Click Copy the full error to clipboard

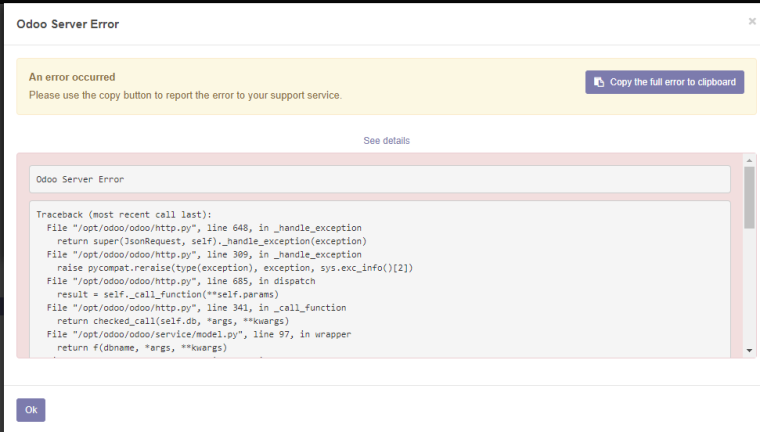coord(665,82)
